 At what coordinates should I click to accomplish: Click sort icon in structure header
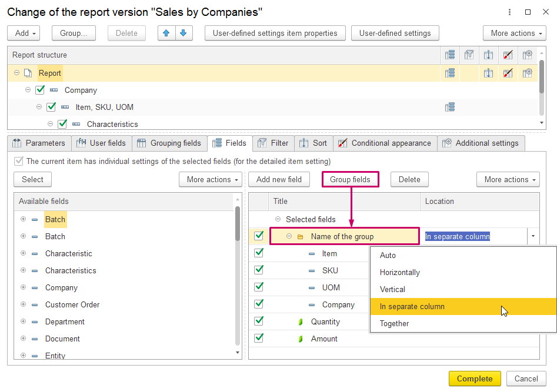[488, 55]
